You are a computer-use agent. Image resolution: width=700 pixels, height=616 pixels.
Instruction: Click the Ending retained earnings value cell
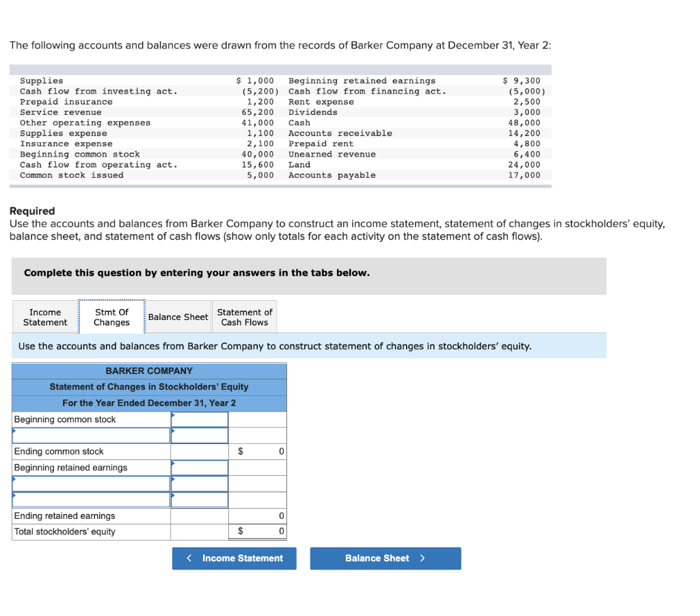257,515
